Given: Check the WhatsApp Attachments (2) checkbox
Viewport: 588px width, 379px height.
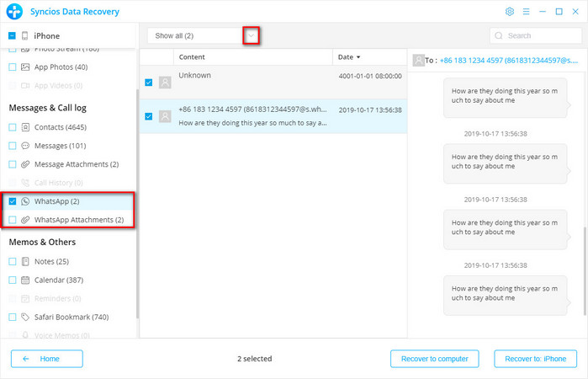Looking at the screenshot, I should 13,220.
